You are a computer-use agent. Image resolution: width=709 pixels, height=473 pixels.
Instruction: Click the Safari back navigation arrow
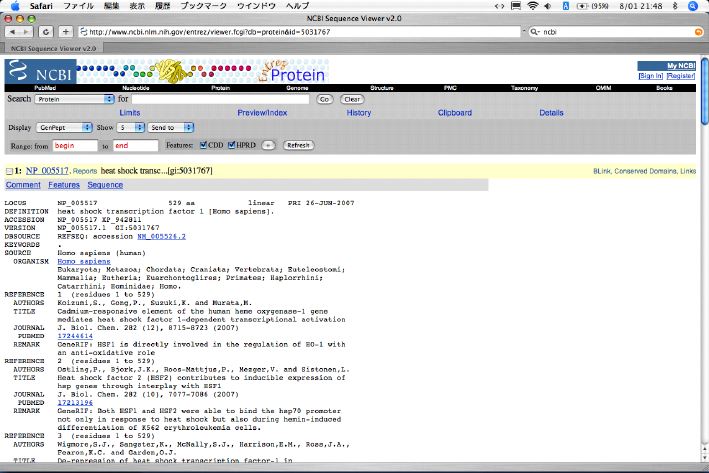point(13,31)
